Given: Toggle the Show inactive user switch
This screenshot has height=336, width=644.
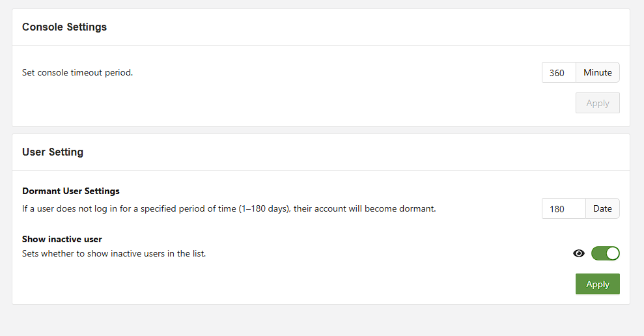Looking at the screenshot, I should click(x=605, y=253).
